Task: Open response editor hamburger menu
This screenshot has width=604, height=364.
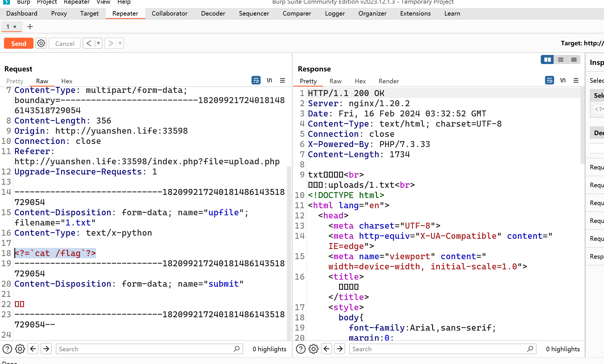Action: [576, 80]
